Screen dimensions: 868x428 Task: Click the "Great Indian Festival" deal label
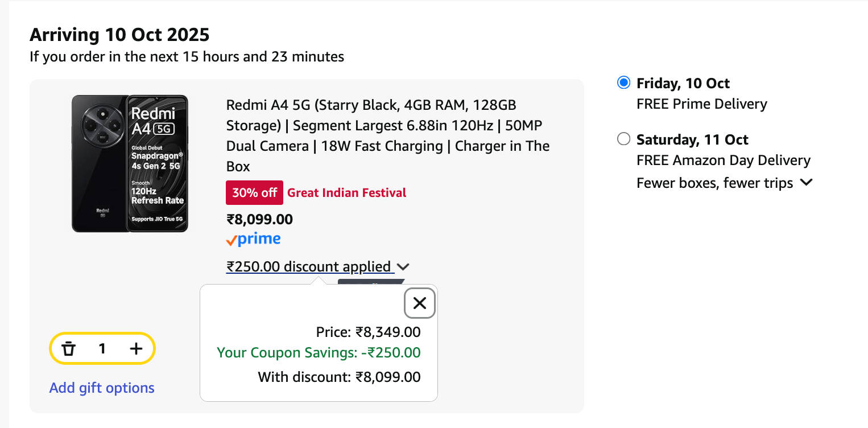347,193
